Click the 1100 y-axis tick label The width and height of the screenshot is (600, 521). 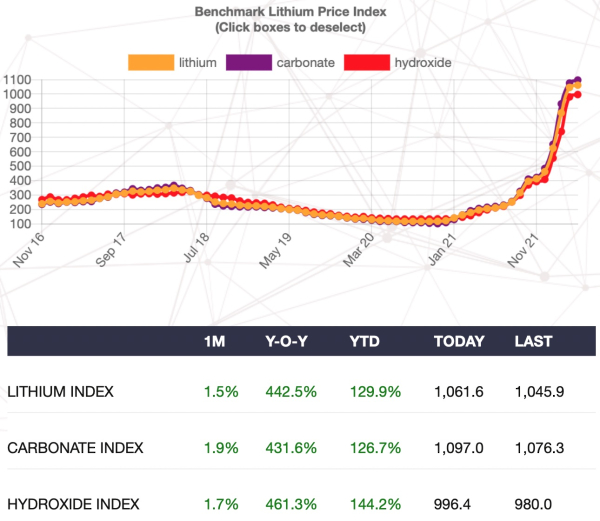click(x=16, y=80)
